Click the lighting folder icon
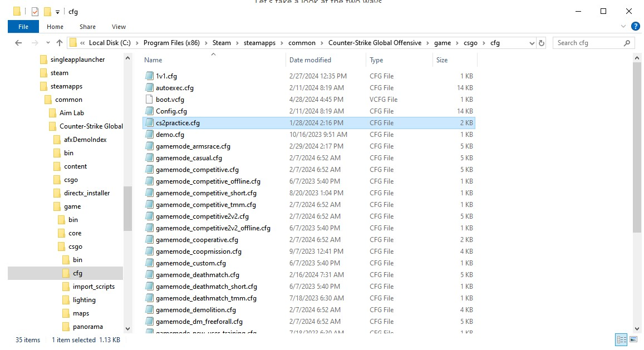 66,300
